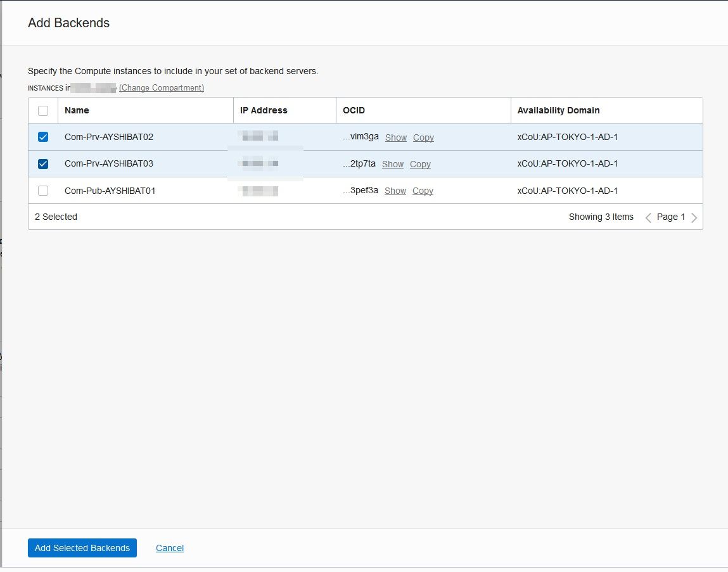This screenshot has width=728, height=572.
Task: Uncheck the Com-Prv-AYSHIBAT02 instance checkbox
Action: 43,137
